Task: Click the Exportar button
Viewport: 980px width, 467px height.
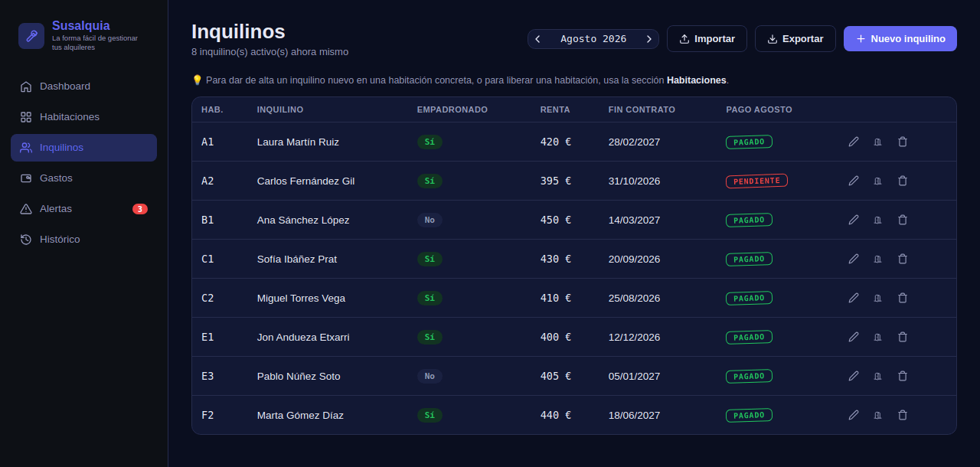Action: [x=795, y=39]
